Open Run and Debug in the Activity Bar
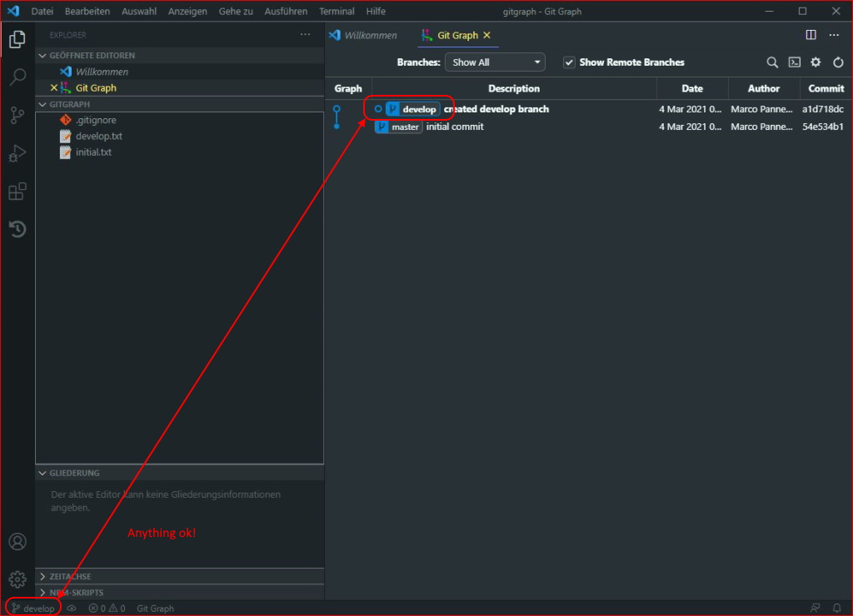853x616 pixels. click(17, 153)
